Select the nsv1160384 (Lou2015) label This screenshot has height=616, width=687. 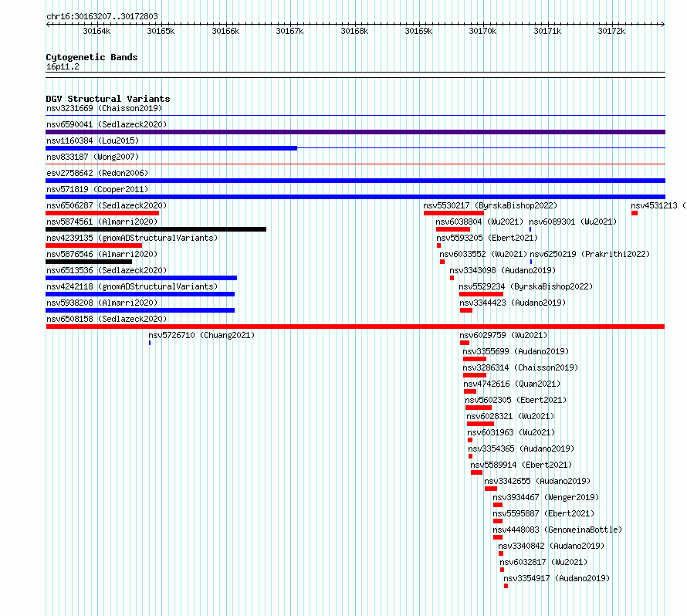click(x=93, y=140)
